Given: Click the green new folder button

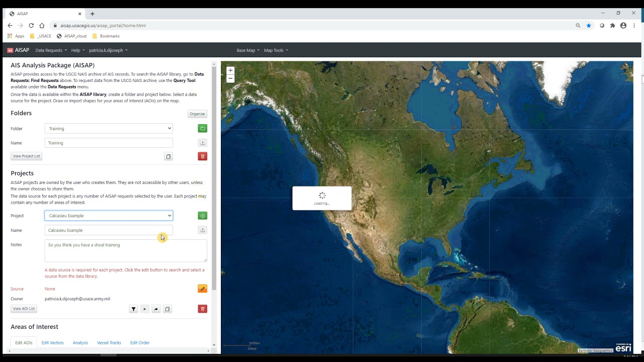Looking at the screenshot, I should click(202, 129).
